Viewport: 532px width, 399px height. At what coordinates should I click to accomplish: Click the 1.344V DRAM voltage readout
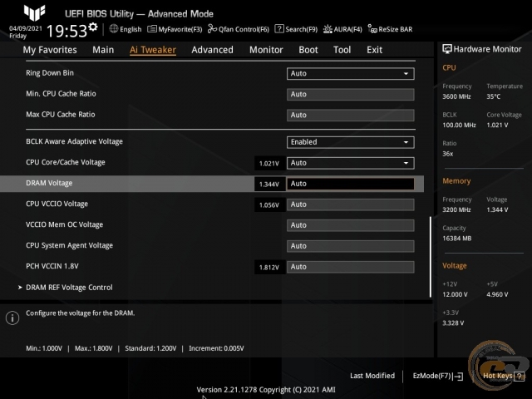[x=269, y=185]
